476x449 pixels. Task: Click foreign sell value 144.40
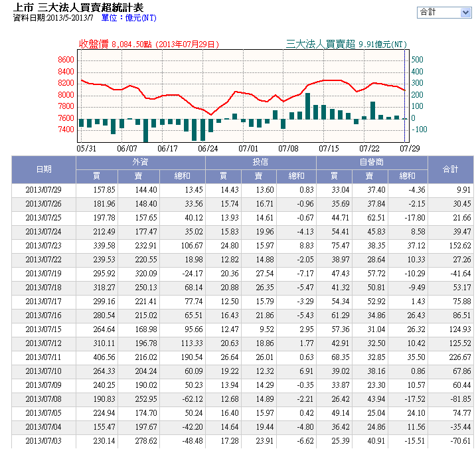coord(146,190)
